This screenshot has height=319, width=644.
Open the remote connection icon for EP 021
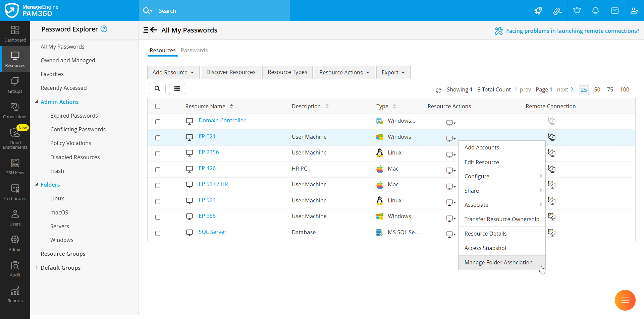552,137
